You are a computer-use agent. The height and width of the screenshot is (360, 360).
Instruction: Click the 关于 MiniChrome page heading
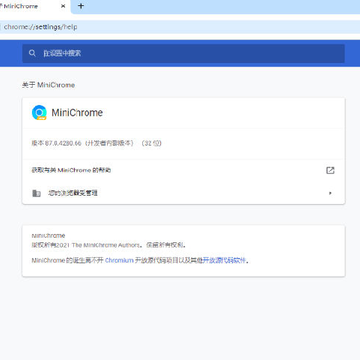(x=48, y=85)
